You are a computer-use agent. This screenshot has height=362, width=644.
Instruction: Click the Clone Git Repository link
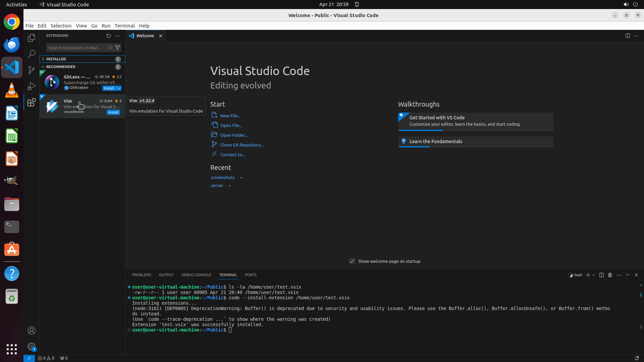tap(242, 145)
